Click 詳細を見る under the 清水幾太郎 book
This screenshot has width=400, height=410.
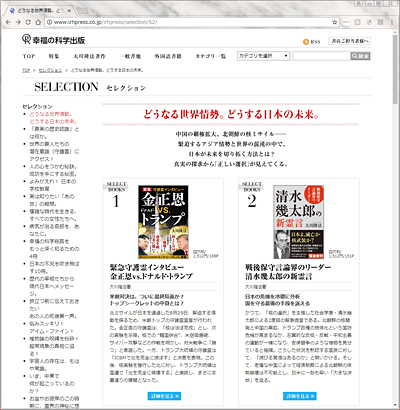coord(300,396)
